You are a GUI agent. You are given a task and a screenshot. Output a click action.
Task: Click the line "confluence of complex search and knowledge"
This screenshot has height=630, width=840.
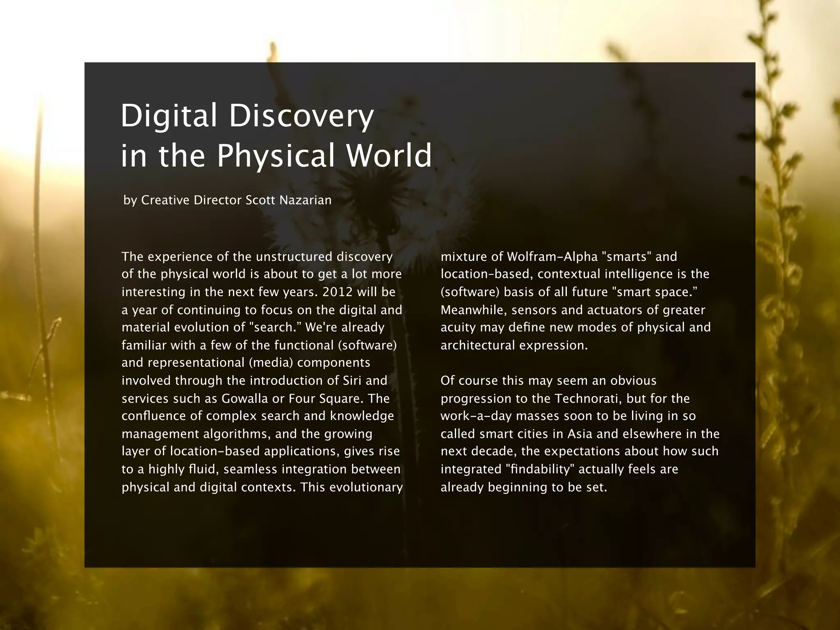click(x=258, y=416)
